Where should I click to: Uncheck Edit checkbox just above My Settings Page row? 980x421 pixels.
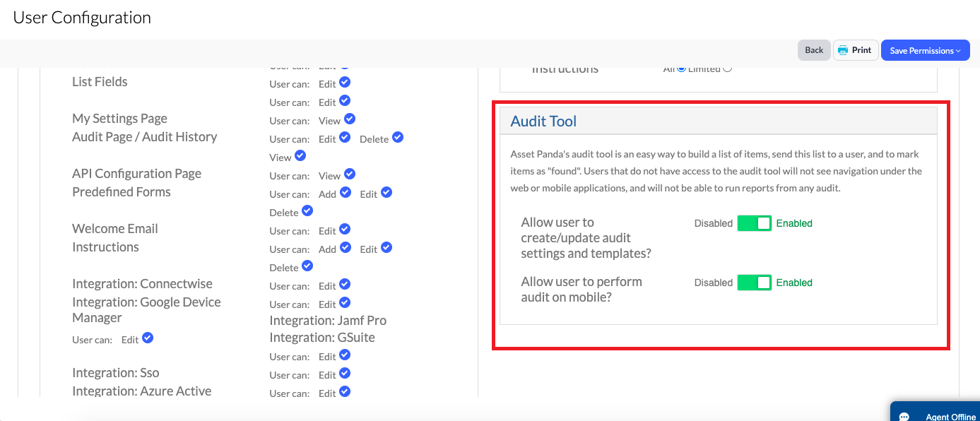[345, 101]
